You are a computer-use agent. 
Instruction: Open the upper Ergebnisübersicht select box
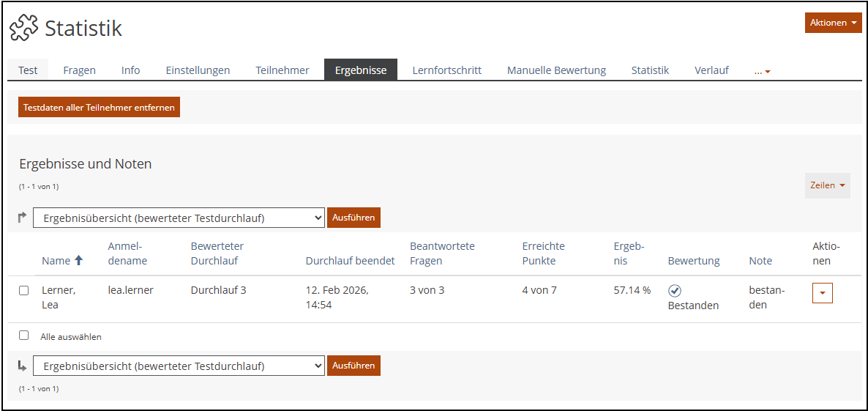click(x=179, y=218)
